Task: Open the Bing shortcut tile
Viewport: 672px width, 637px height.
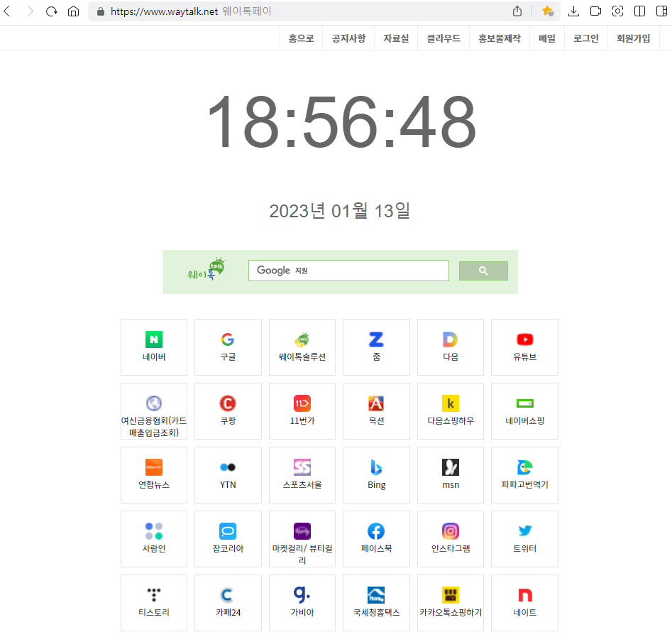Action: click(376, 475)
